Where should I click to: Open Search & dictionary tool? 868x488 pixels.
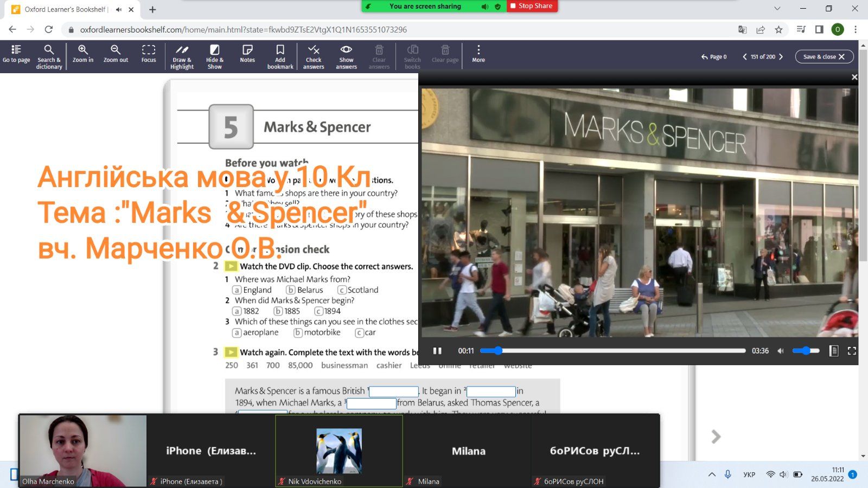[x=49, y=56]
